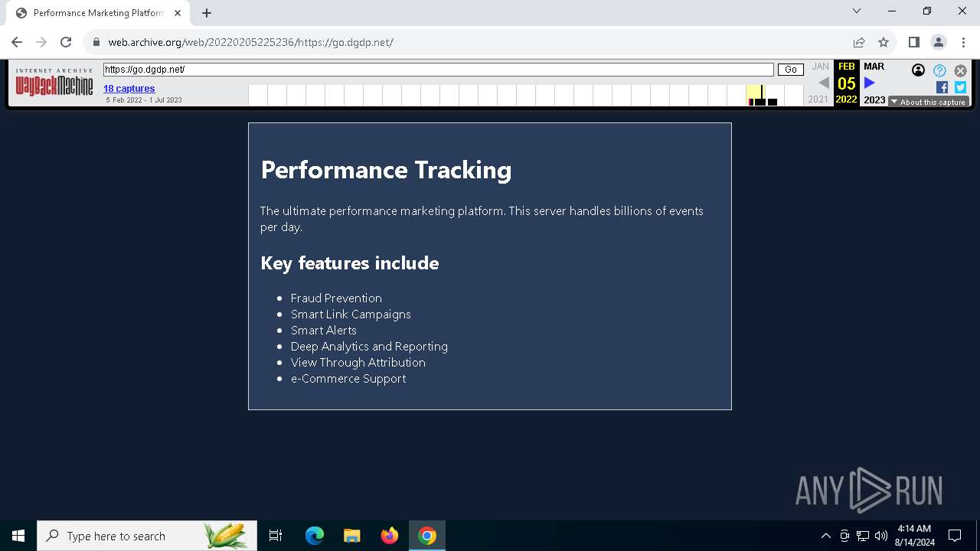Open a new tab

click(207, 13)
